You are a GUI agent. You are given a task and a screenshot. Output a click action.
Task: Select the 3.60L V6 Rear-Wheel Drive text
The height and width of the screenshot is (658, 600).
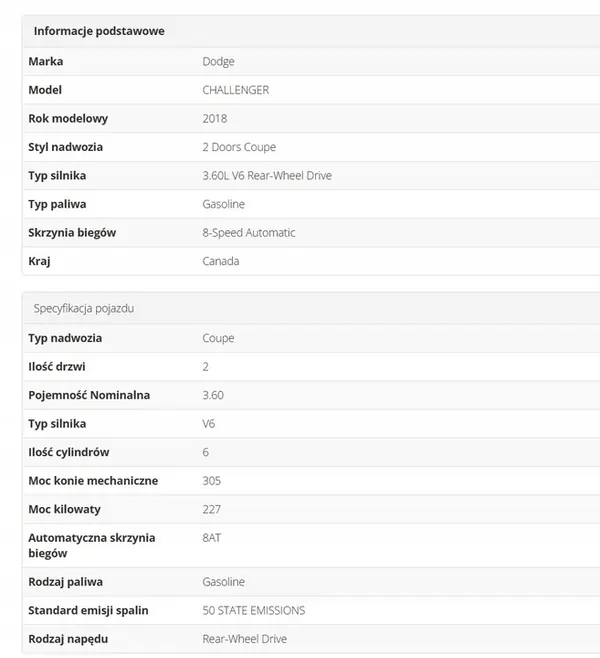(x=267, y=175)
